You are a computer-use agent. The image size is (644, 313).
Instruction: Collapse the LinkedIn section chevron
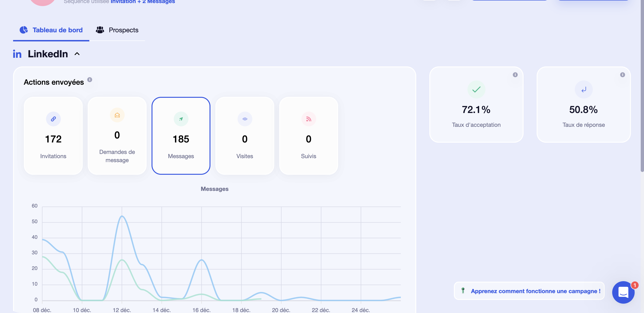[77, 54]
